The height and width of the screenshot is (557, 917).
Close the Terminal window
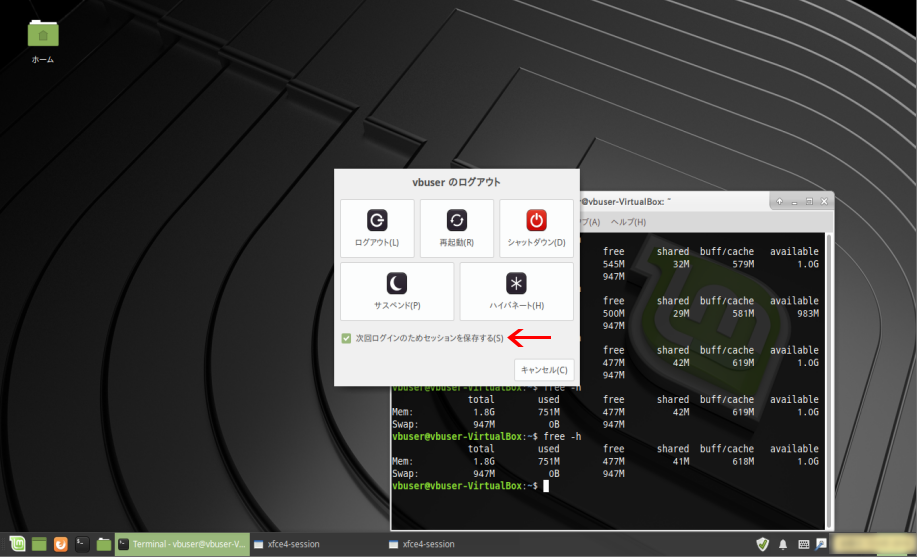point(824,201)
